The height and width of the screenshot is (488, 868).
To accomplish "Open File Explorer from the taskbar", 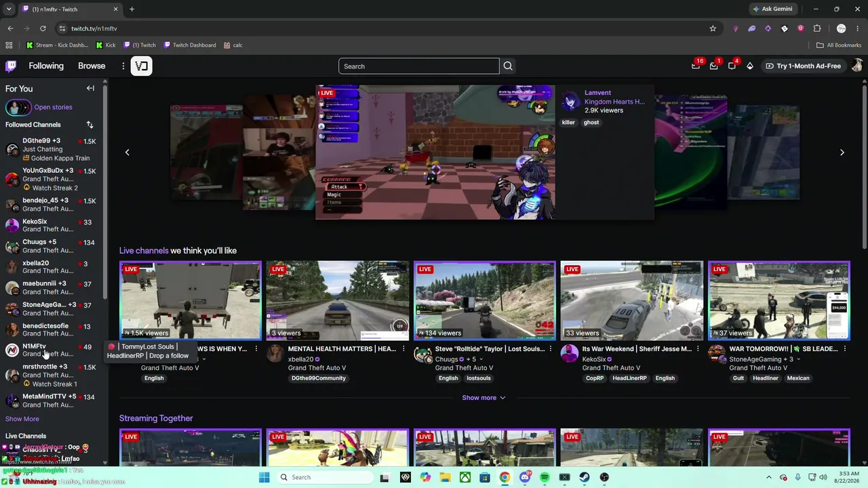I will tap(446, 477).
